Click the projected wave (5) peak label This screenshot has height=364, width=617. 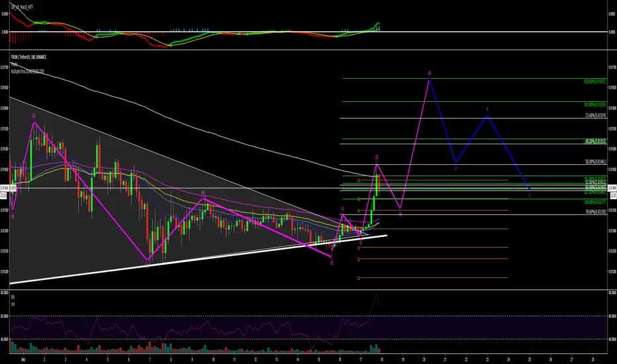point(429,73)
